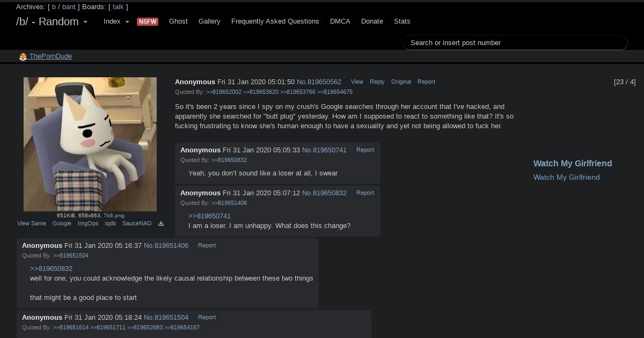Click post number No.819650741
This screenshot has width=644, height=338.
tap(324, 150)
